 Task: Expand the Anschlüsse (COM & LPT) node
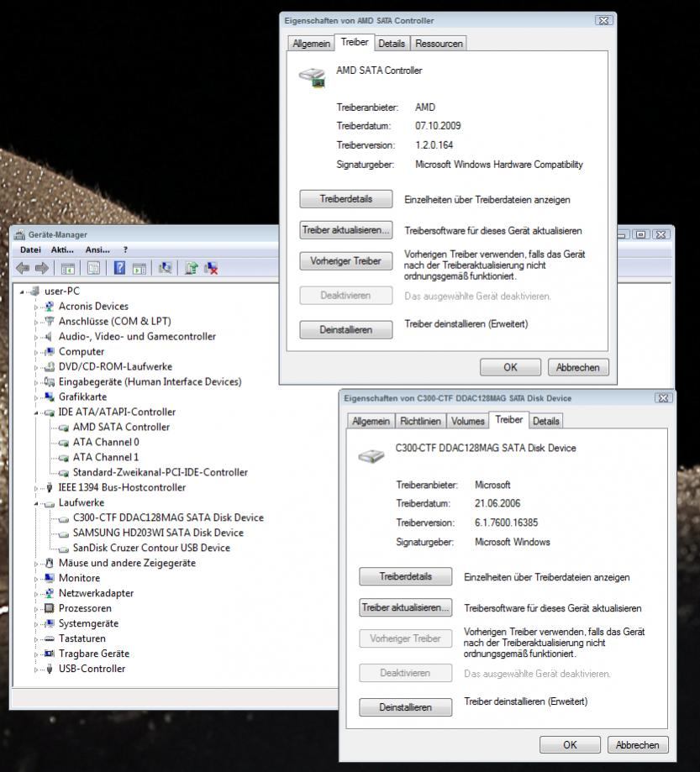click(x=36, y=323)
